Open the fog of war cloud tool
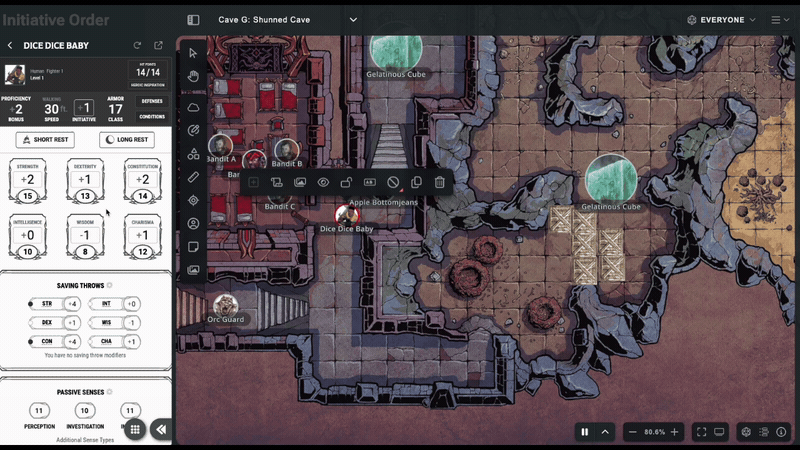 tap(193, 108)
